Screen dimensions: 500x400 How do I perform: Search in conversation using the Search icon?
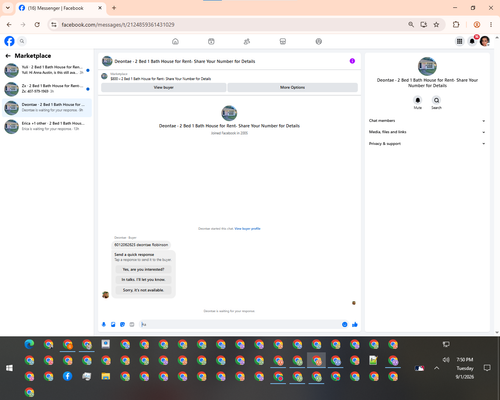[436, 100]
